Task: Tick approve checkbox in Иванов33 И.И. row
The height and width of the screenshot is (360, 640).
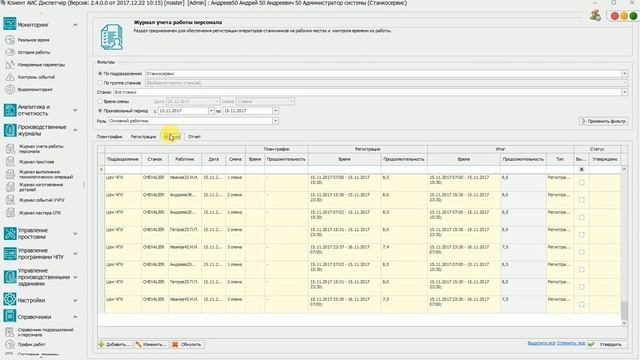Action: pos(581,182)
